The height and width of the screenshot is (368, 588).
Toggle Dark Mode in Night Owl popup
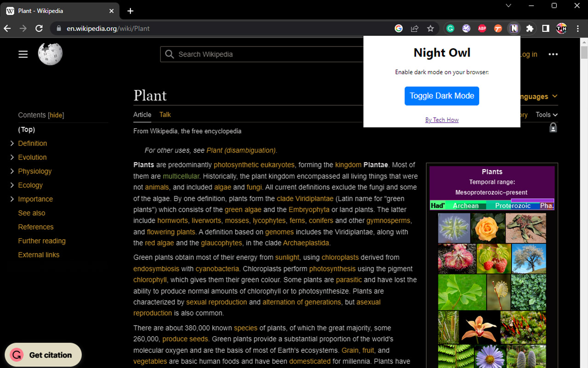[442, 96]
